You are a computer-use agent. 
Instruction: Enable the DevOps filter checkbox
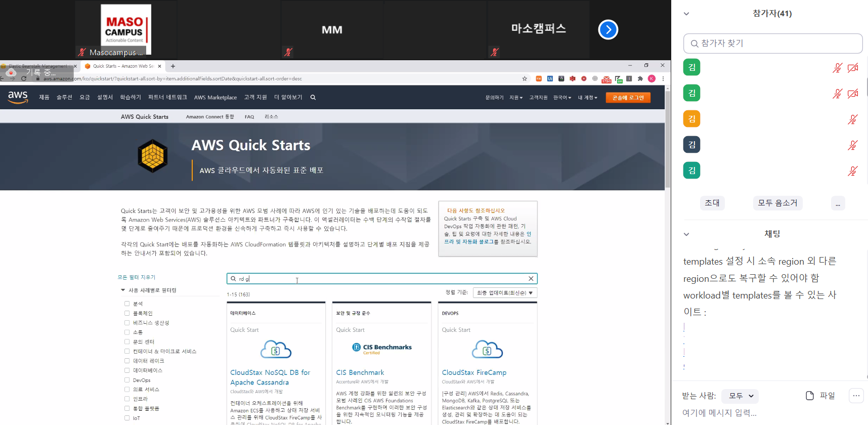click(x=127, y=380)
